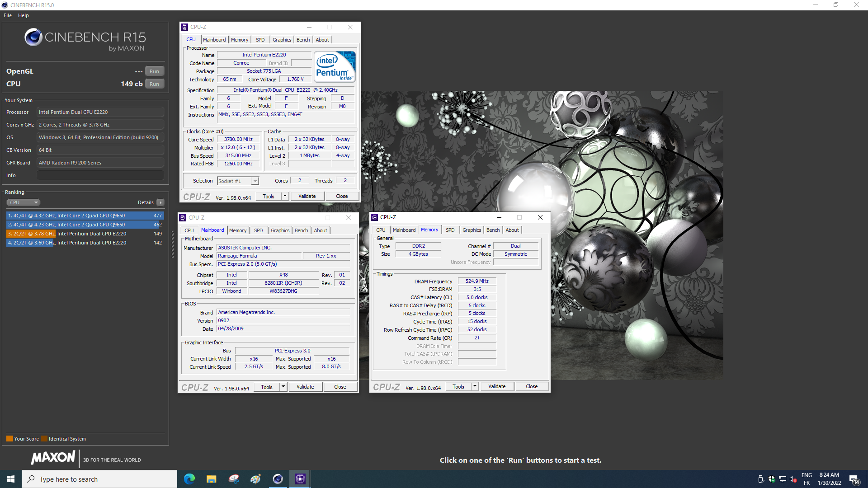Click the MAXON logo at bottom left
Screen dimensions: 868x488
[53, 458]
